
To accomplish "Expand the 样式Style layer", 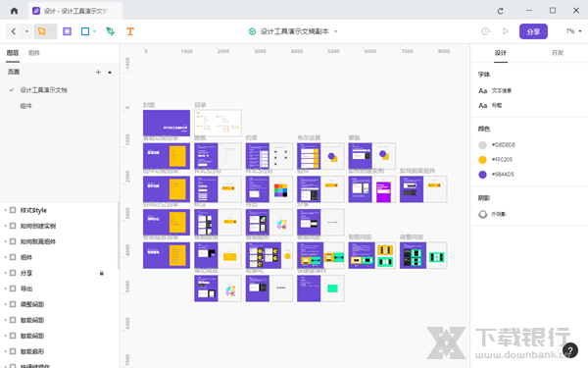I will (5, 210).
